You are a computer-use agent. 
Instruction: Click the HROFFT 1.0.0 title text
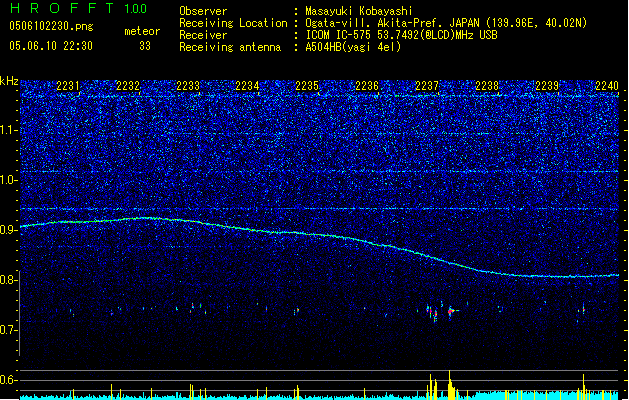79,8
